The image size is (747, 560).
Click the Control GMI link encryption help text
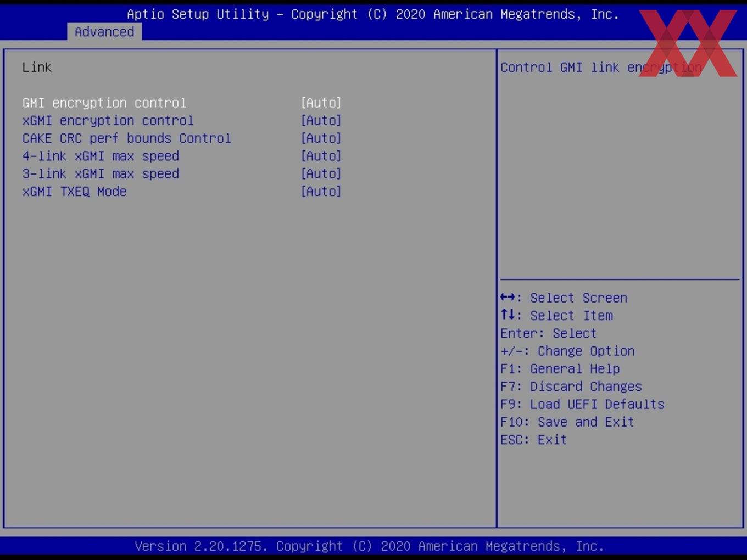click(x=601, y=68)
